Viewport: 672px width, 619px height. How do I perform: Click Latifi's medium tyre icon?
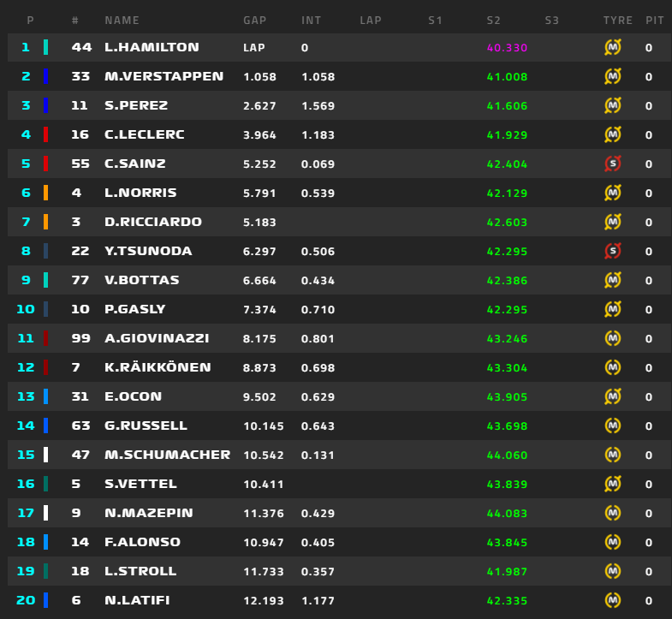pos(612,600)
